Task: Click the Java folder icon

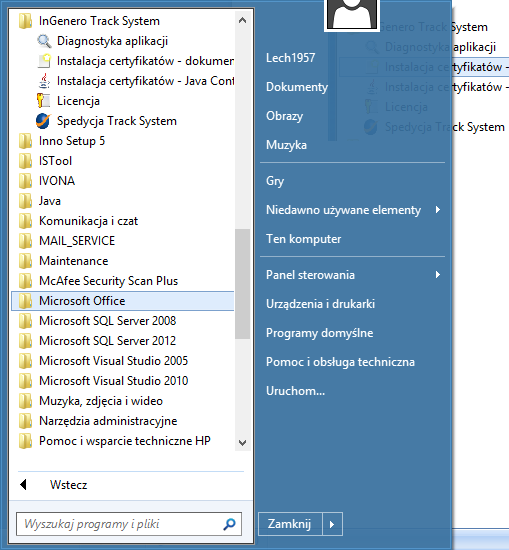Action: pos(25,201)
